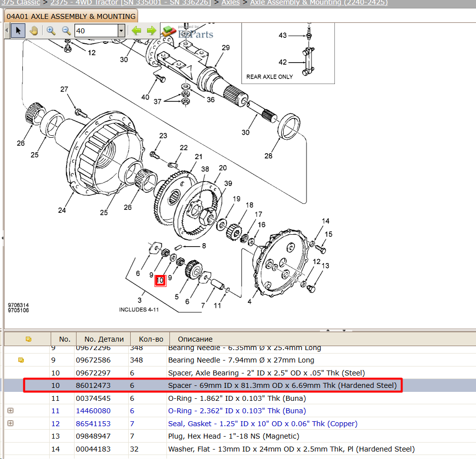This screenshot has width=476, height=459.
Task: Select part number 00374545
Action: [x=93, y=398]
